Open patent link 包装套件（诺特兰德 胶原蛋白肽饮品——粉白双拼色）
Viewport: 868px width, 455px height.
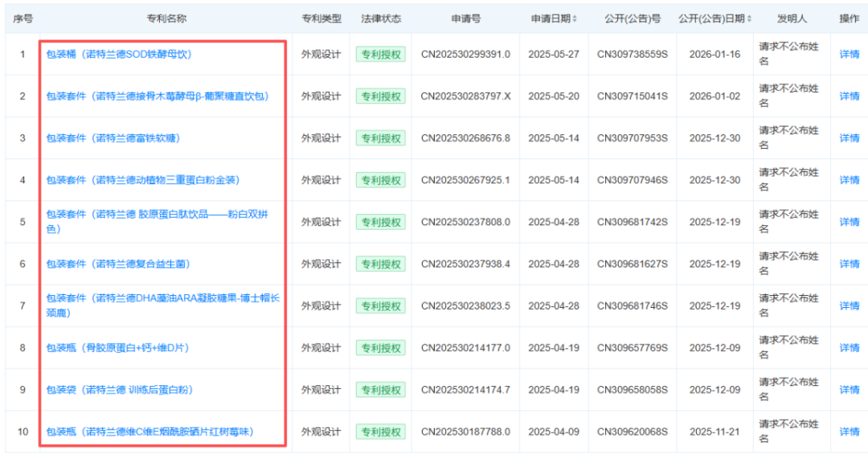point(158,221)
